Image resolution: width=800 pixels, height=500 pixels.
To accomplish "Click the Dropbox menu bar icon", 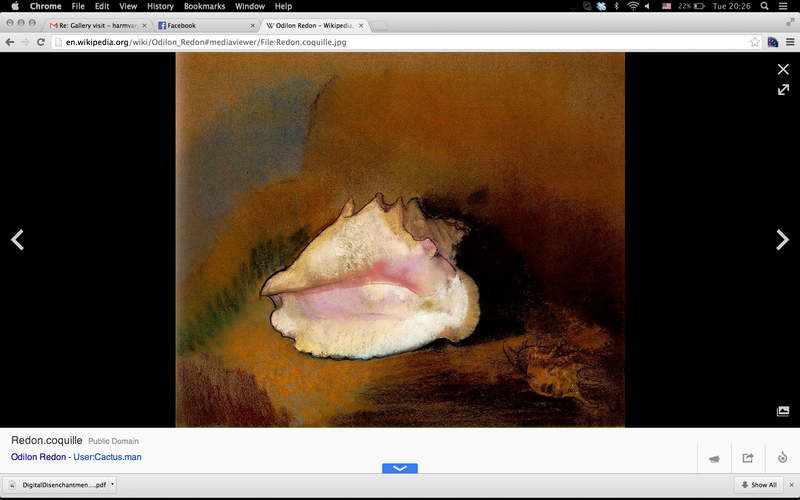I will [601, 6].
